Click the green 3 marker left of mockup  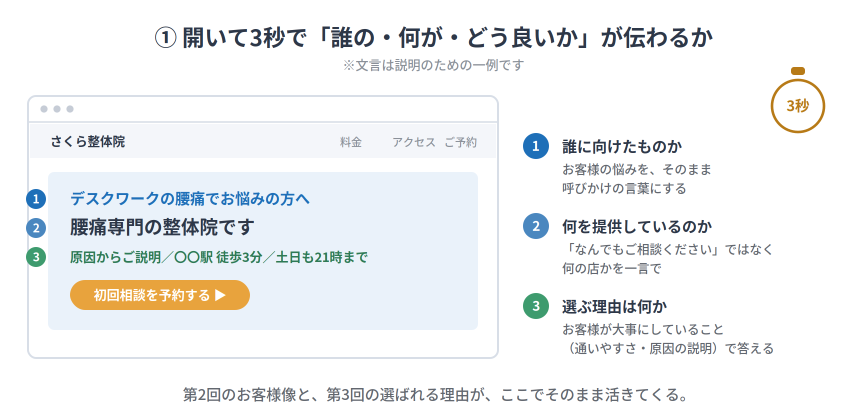(x=36, y=257)
